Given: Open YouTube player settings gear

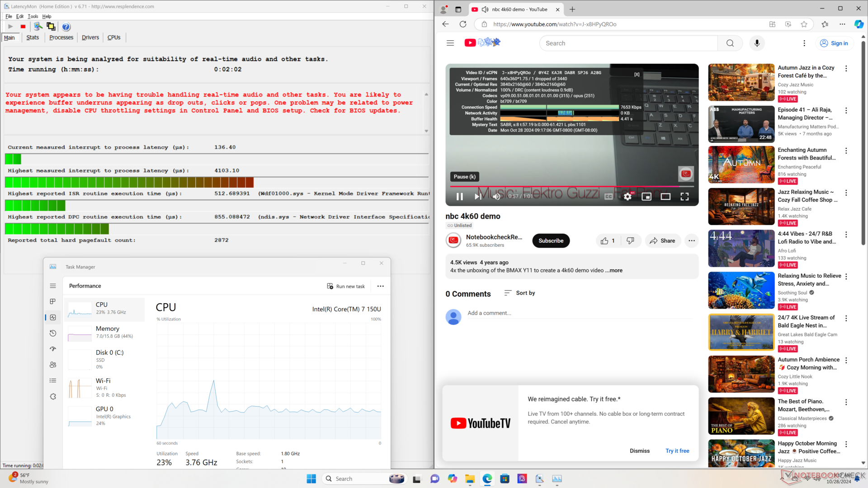Looking at the screenshot, I should (627, 197).
